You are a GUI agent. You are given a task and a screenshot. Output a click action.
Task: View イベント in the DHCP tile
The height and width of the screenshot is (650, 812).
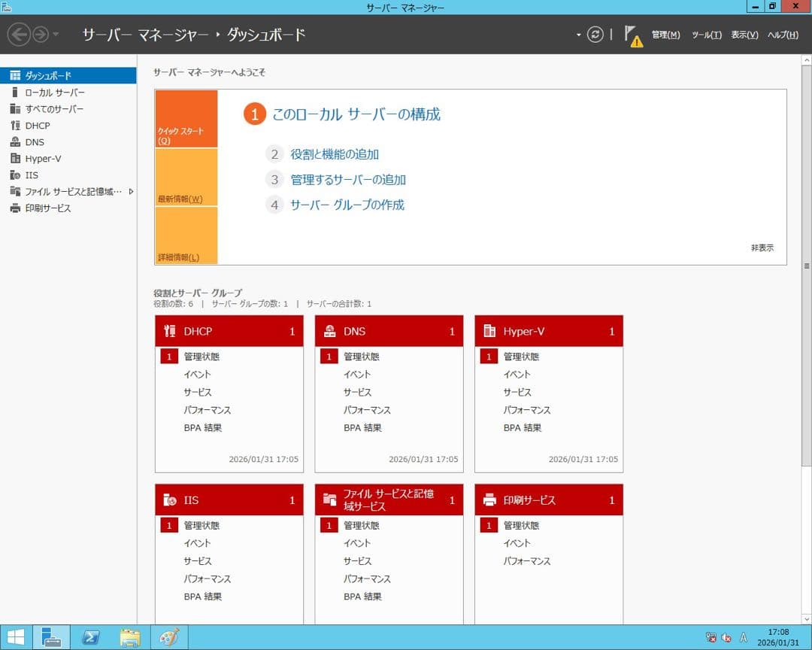coord(198,374)
